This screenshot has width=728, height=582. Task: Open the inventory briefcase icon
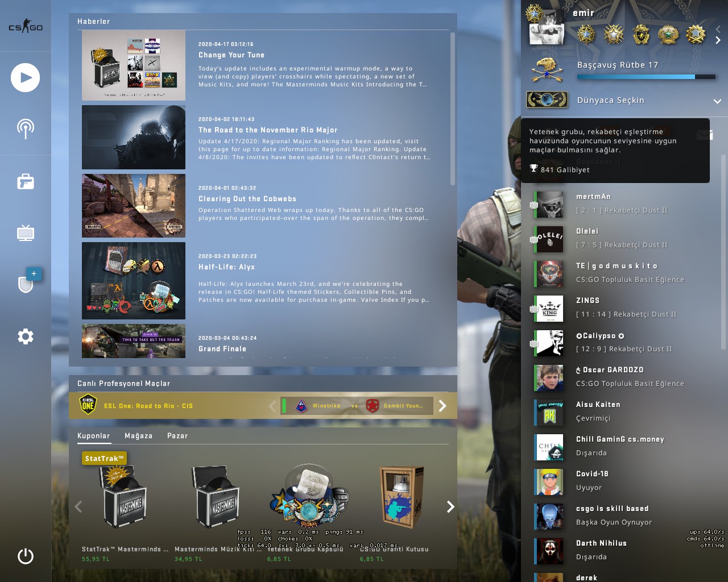coord(26,181)
